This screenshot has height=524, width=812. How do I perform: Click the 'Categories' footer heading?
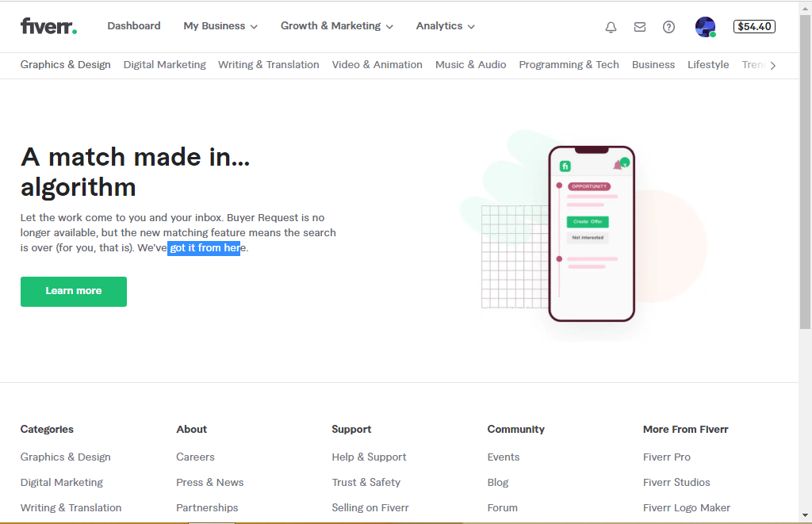47,429
